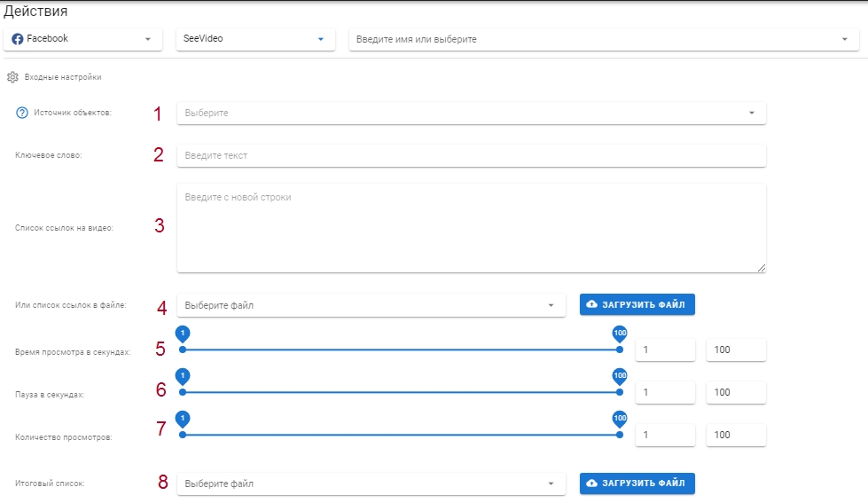Open the 'Или список ссылок в файле' file dropdown
The height and width of the screenshot is (503, 868).
point(371,305)
